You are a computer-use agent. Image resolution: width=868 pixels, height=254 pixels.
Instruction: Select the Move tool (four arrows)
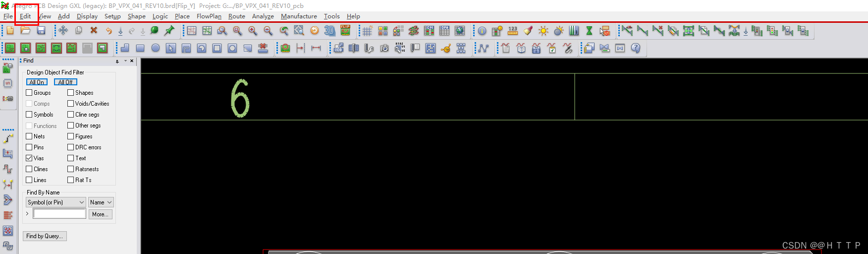(x=63, y=31)
